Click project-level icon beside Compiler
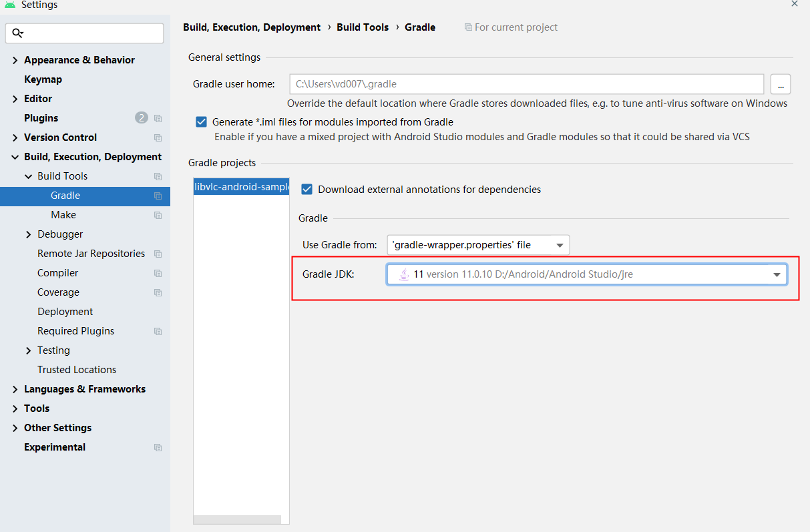This screenshot has width=810, height=532. 158,273
